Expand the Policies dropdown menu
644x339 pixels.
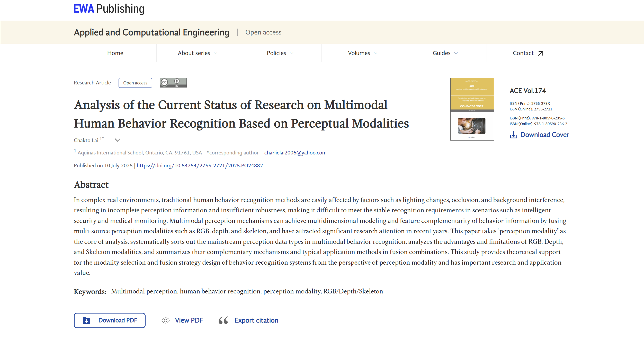[x=280, y=53]
